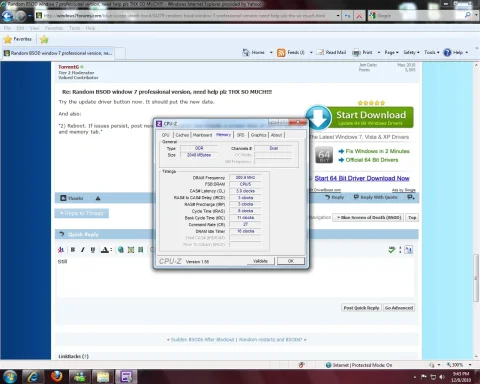Open Firefox from the taskbar
The image size is (480, 384).
point(57,377)
